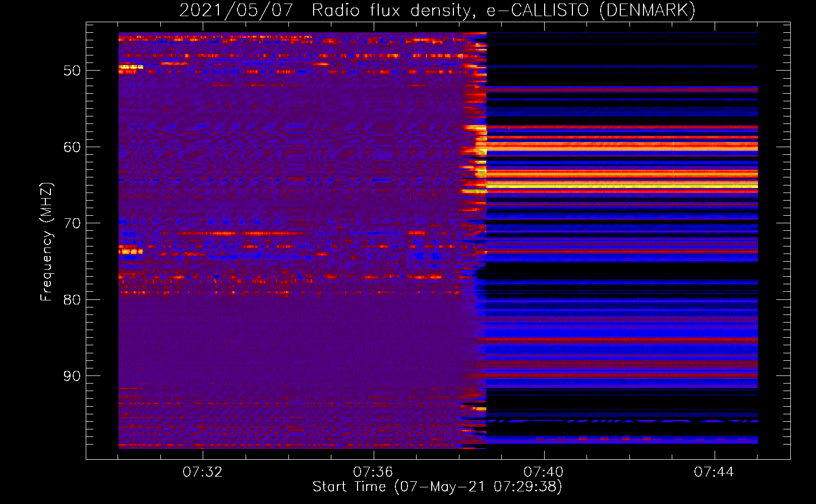The image size is (816, 504).
Task: Click the 80 frequency tick label
Action: pyautogui.click(x=72, y=300)
